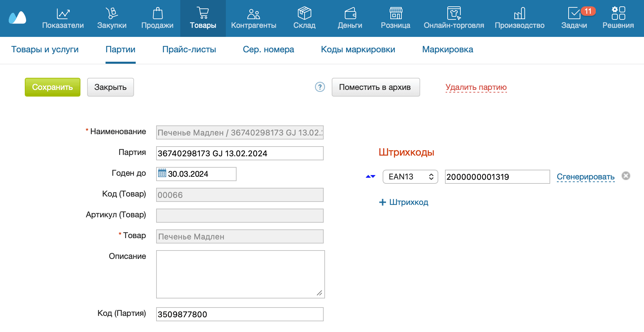Add a new Штрихкод entry
644x332 pixels.
(404, 202)
